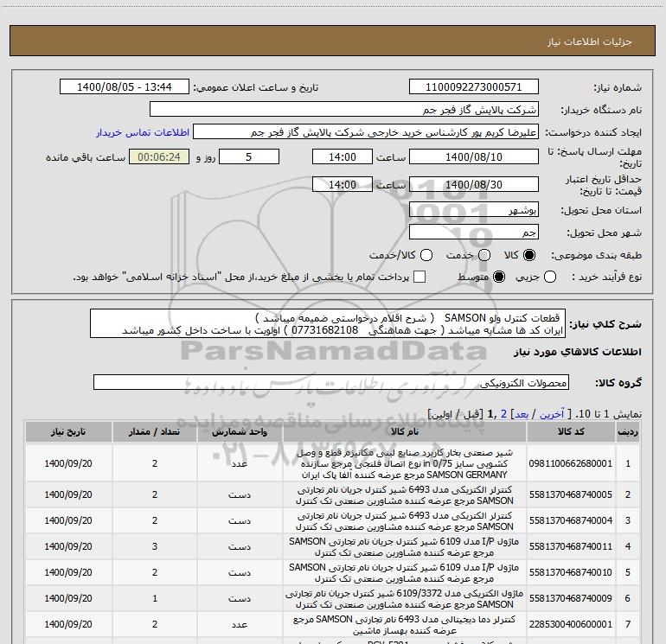
Task: Click the واحد شمارش column header
Action: click(x=240, y=431)
